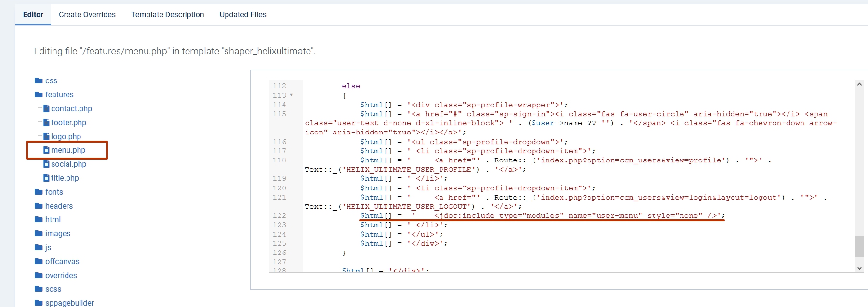Go to the Updated Files tab
The width and height of the screenshot is (868, 307).
243,14
